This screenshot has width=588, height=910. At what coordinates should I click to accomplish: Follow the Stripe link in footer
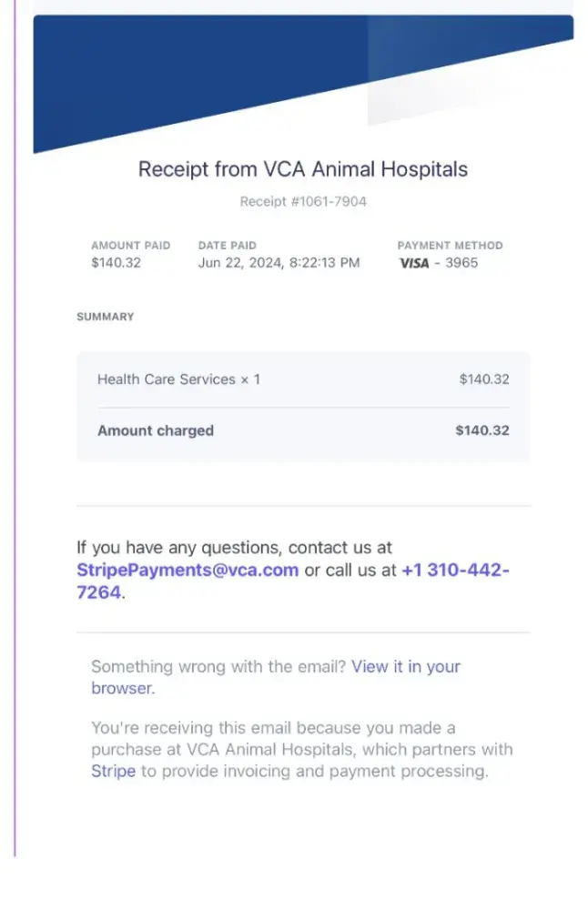click(113, 771)
